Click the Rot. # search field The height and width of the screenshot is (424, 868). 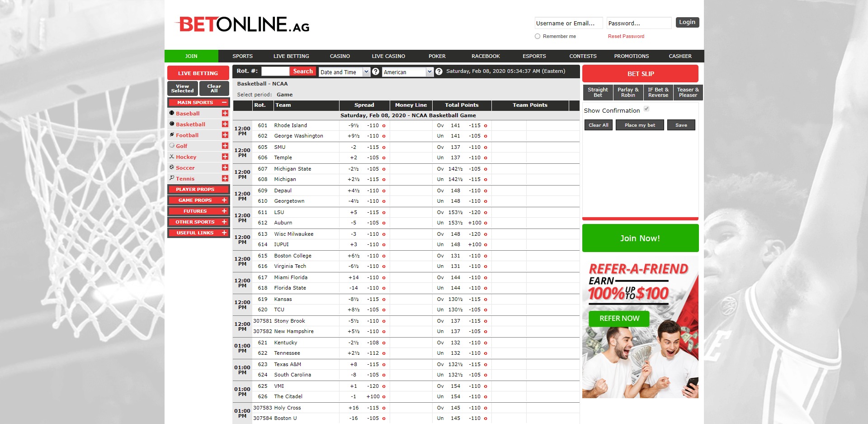[275, 71]
